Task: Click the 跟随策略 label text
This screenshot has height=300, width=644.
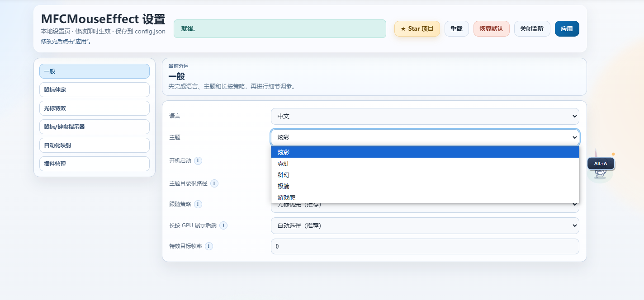Action: [180, 204]
